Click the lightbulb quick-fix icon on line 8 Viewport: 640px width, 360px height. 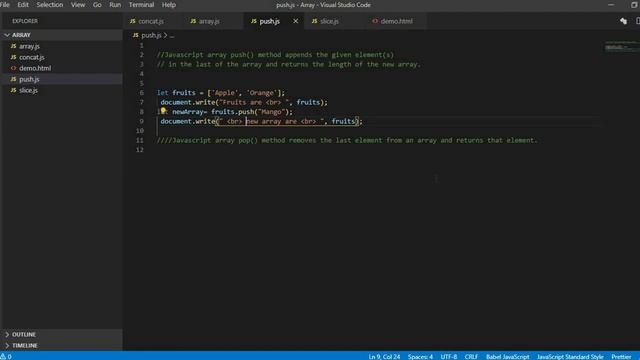click(x=163, y=111)
